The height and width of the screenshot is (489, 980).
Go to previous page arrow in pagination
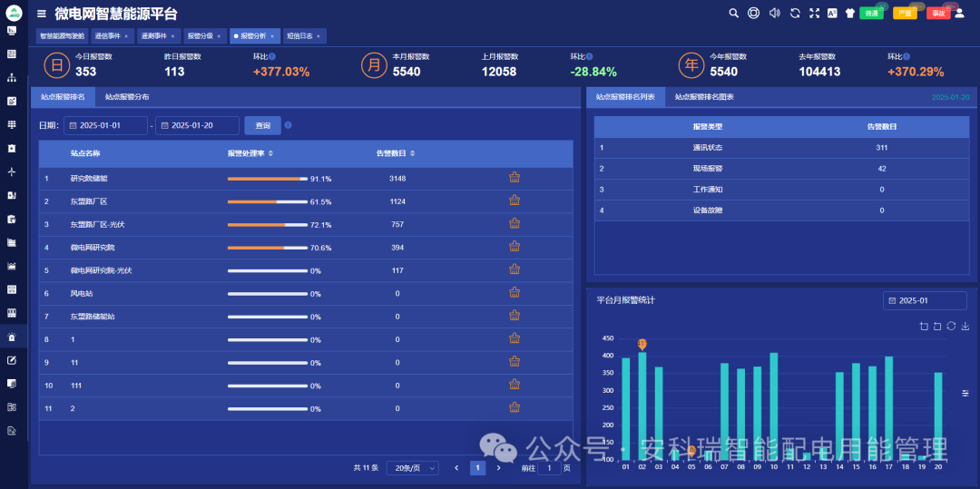point(456,468)
